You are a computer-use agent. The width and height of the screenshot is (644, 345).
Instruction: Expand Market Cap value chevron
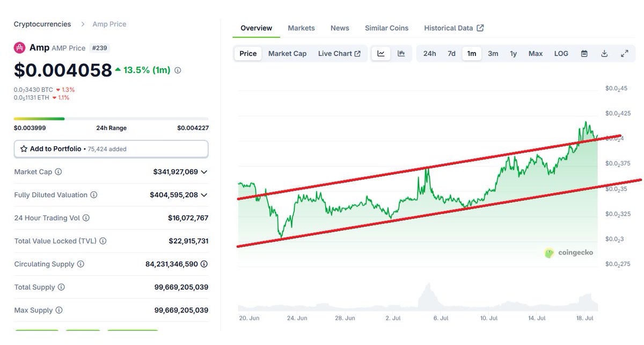(x=204, y=172)
